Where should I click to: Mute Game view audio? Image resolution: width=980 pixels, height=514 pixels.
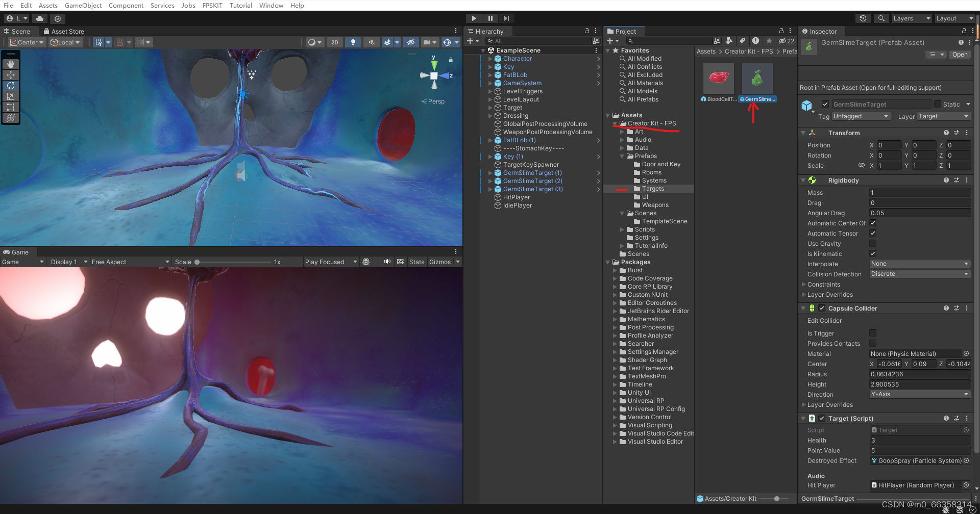tap(387, 262)
